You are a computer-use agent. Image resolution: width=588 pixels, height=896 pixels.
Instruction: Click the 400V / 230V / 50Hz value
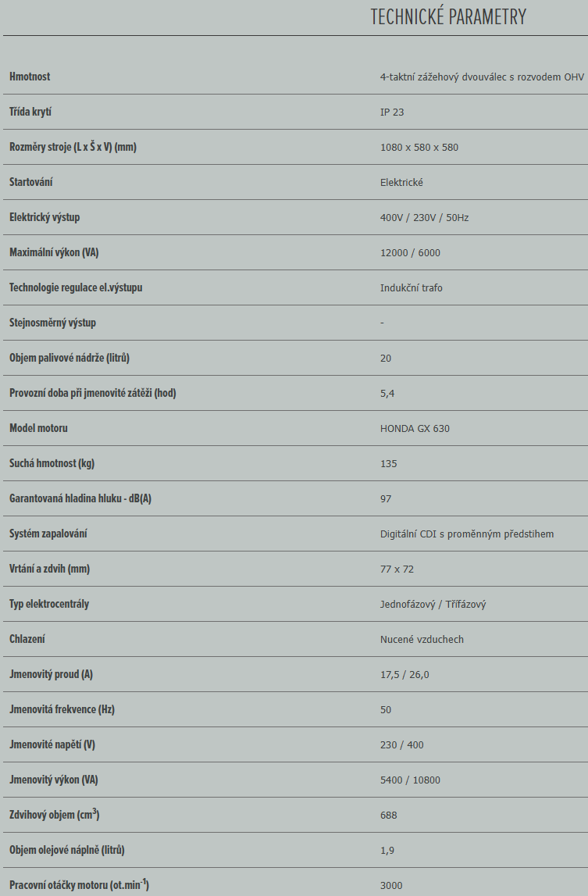point(425,218)
